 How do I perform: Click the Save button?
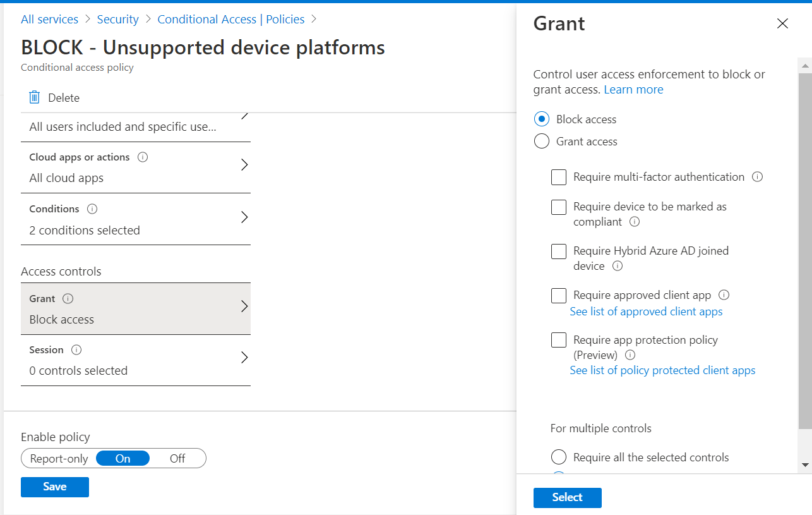click(x=55, y=487)
